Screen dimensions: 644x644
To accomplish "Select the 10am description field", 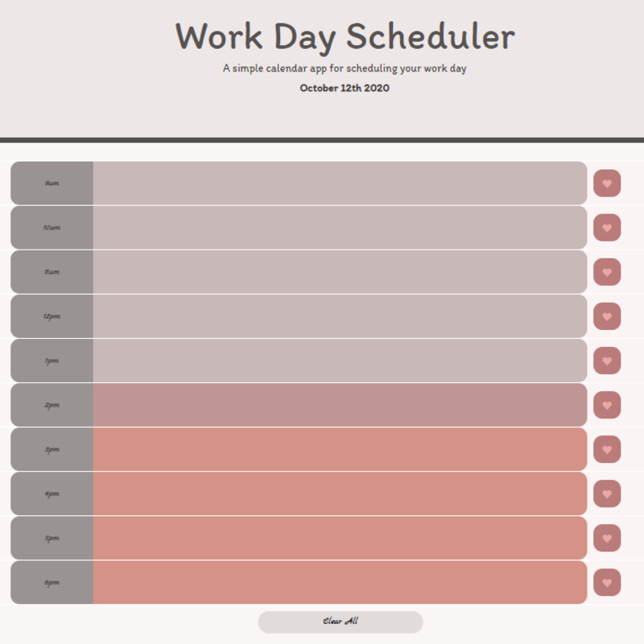I will click(338, 227).
